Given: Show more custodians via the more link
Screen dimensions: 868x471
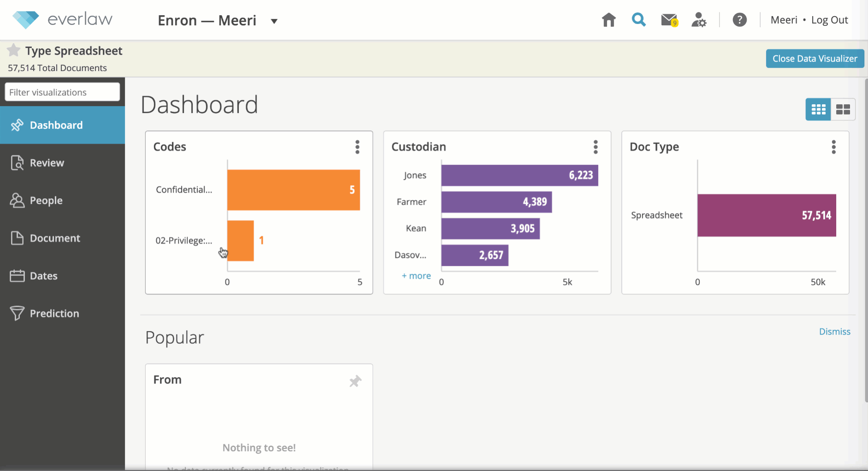Looking at the screenshot, I should [416, 275].
